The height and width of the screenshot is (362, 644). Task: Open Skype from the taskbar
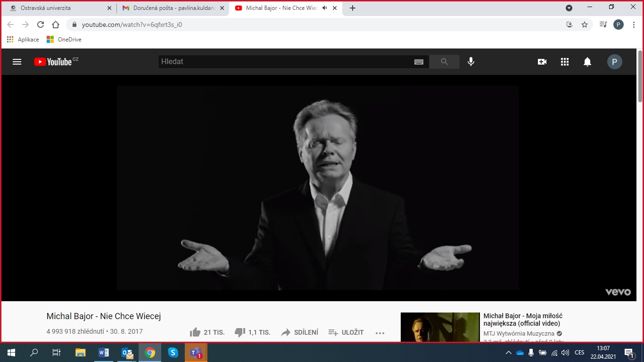[x=173, y=353]
